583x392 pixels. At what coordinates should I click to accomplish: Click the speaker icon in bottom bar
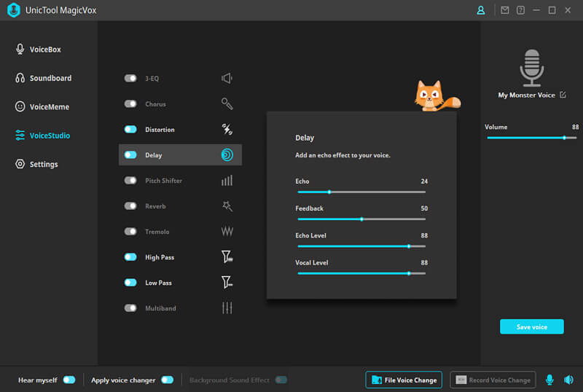[x=568, y=380]
